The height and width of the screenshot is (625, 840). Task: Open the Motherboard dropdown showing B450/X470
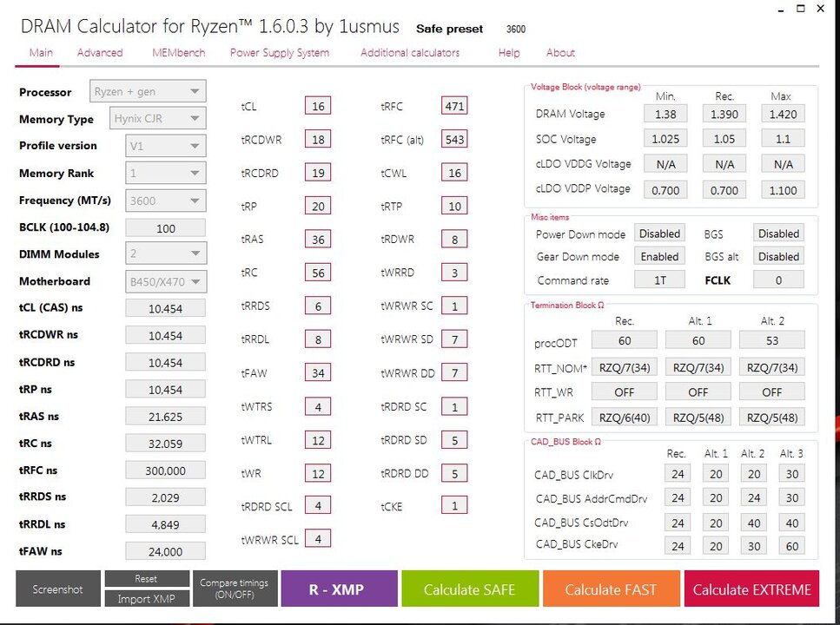coord(166,281)
